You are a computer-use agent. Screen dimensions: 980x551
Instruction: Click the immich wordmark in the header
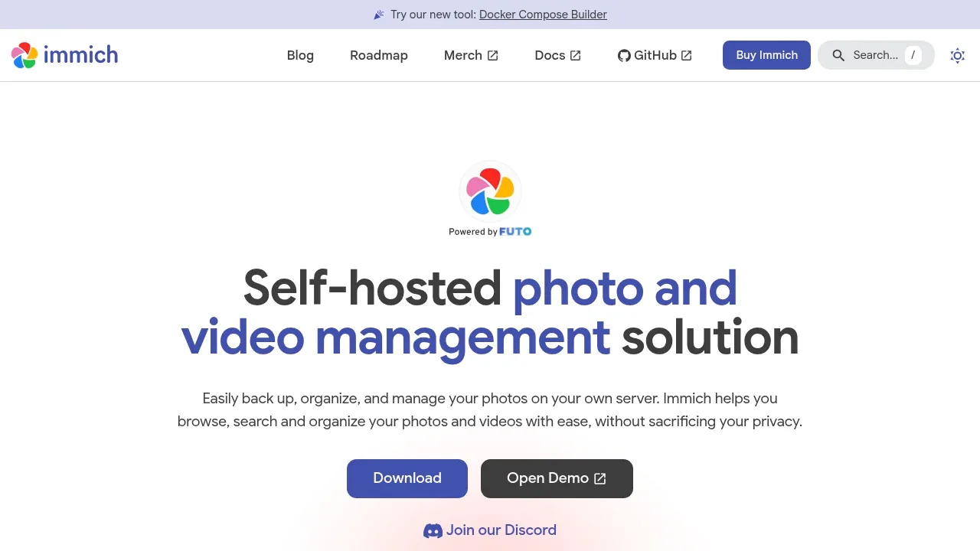[80, 54]
